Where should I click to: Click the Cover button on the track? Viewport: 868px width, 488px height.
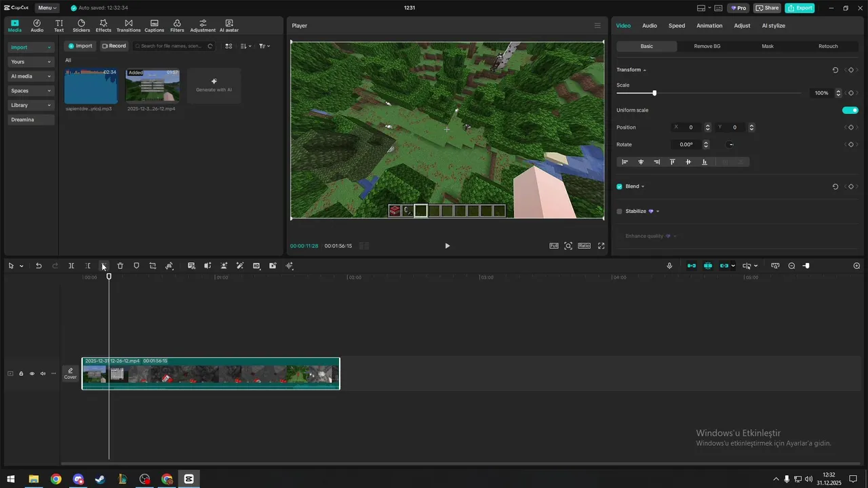[x=70, y=373]
